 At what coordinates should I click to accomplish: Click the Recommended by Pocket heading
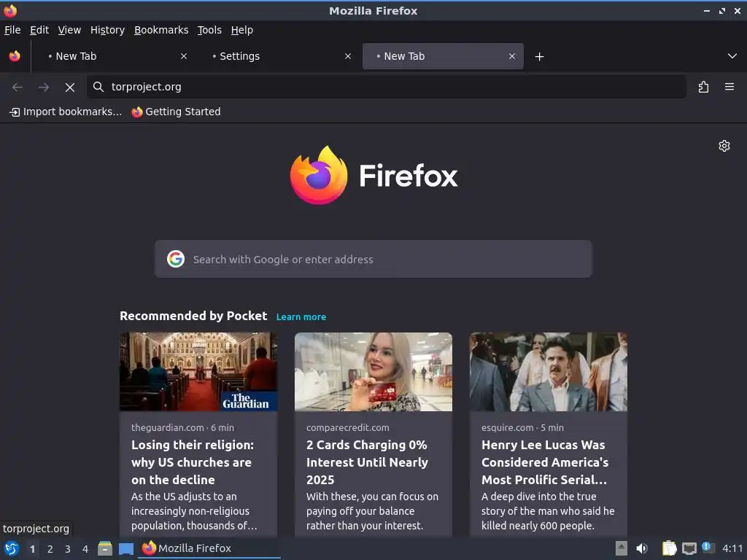193,316
